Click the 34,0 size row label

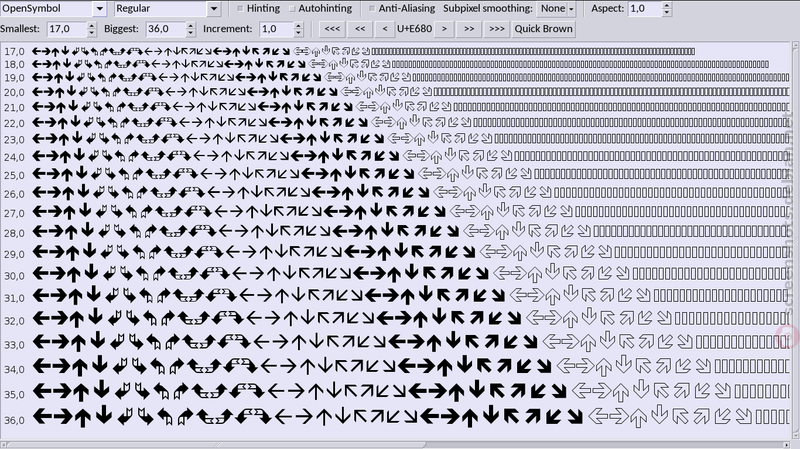click(x=14, y=369)
